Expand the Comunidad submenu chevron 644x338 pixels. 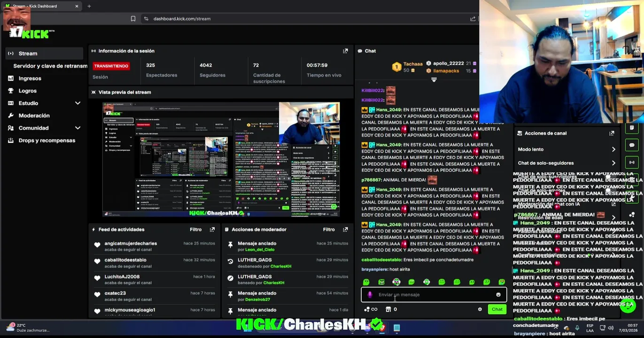78,128
